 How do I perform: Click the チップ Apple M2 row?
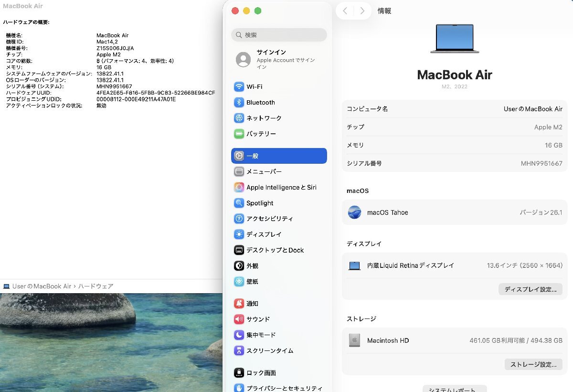pyautogui.click(x=455, y=127)
